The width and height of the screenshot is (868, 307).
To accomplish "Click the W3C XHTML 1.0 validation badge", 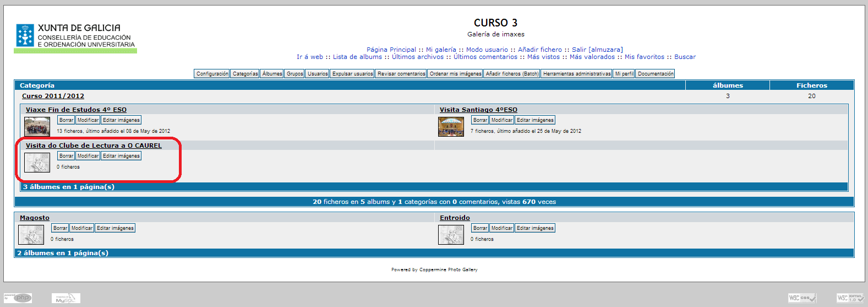I will pos(850,298).
